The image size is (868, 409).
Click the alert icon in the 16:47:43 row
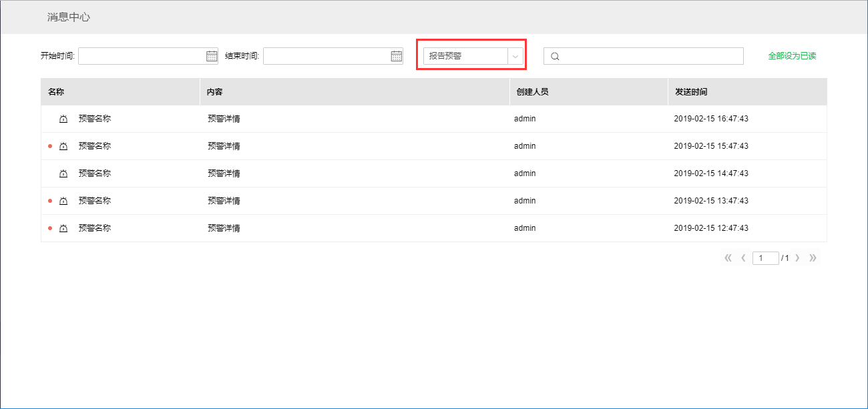pos(63,119)
